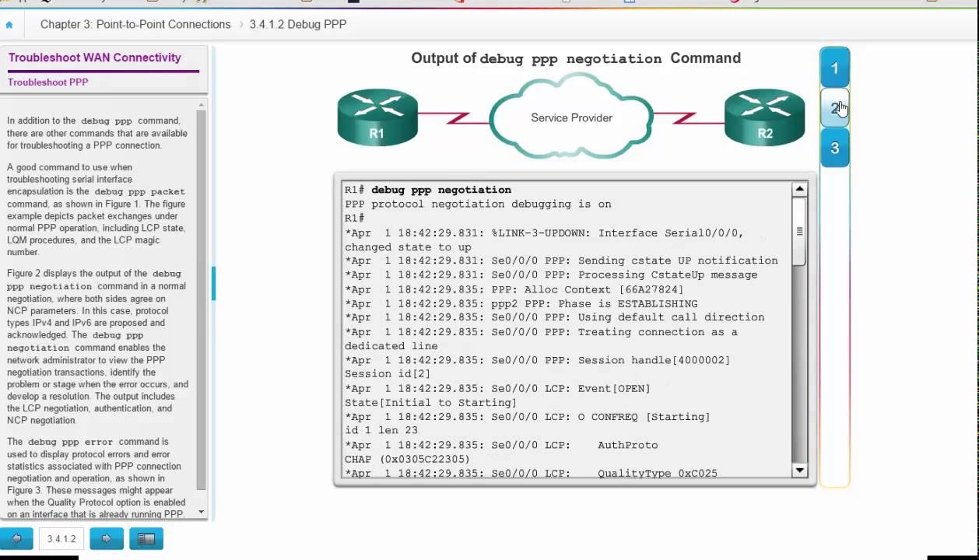Go to previous page arrow
Viewport: 979px width, 560px height.
click(16, 538)
